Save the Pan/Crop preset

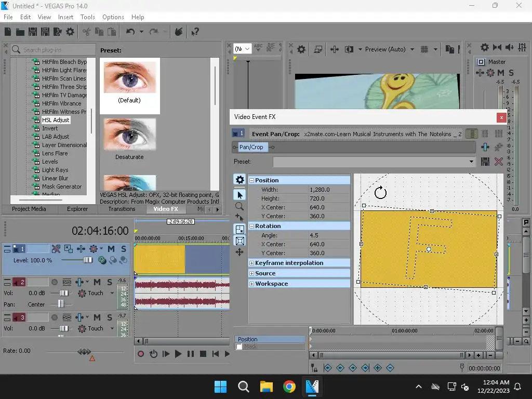485,162
